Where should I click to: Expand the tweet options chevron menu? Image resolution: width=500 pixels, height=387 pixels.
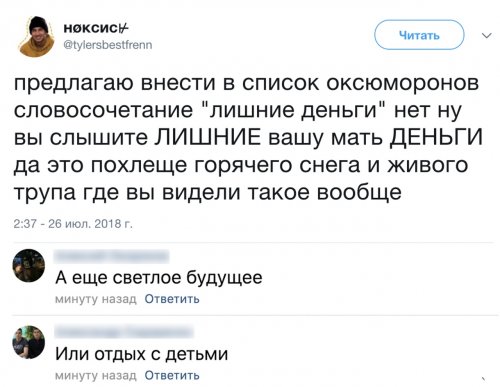pos(487,35)
